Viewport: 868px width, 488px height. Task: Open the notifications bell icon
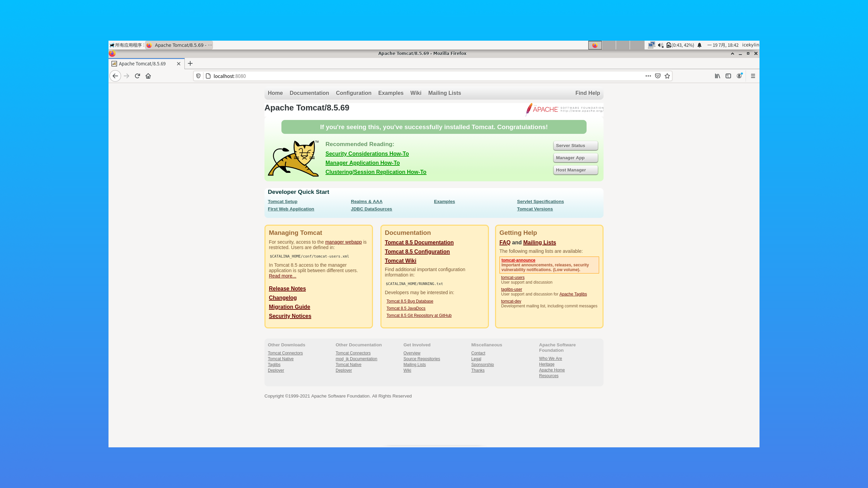coord(699,45)
